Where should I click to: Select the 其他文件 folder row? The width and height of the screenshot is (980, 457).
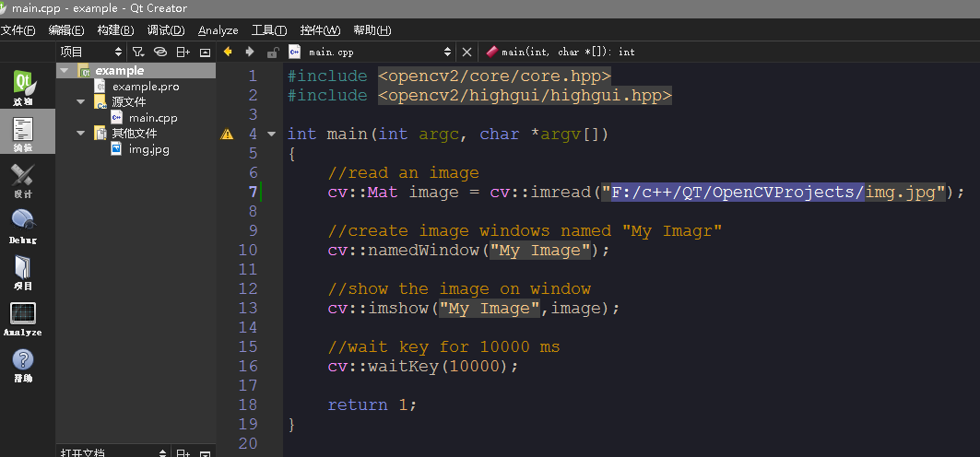[135, 133]
